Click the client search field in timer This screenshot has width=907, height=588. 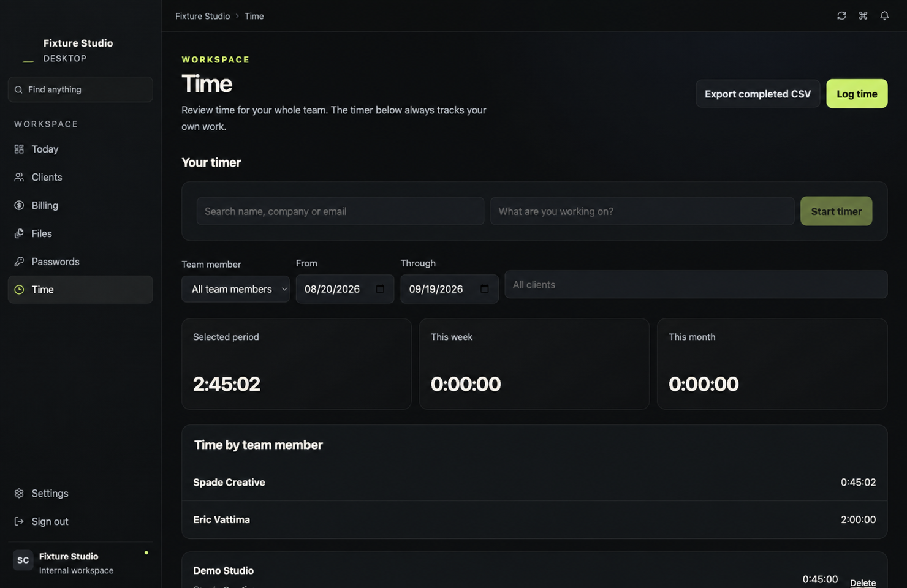[x=340, y=211]
